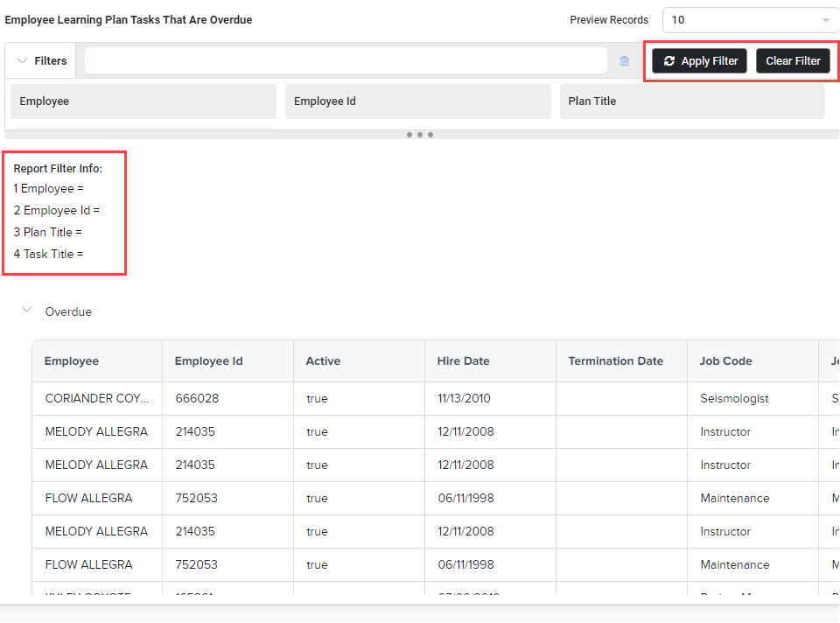Click the '3 Plan Title =' filter line
Screen dimensions: 840x623
click(x=47, y=233)
